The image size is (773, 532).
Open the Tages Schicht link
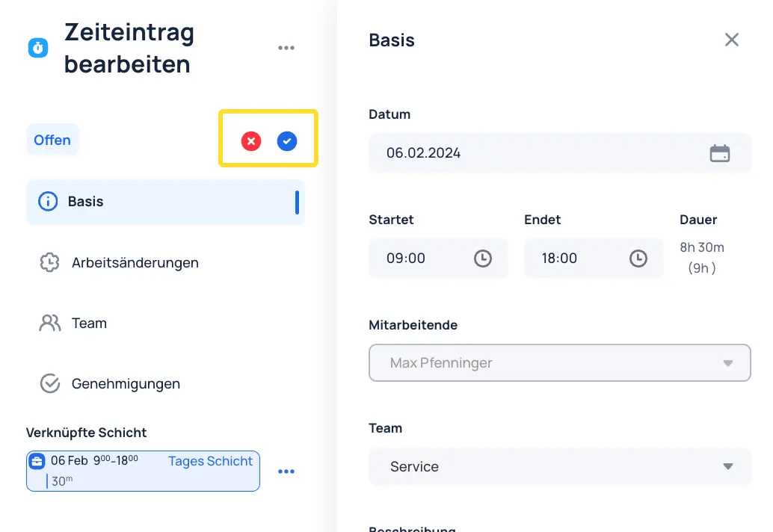click(210, 461)
